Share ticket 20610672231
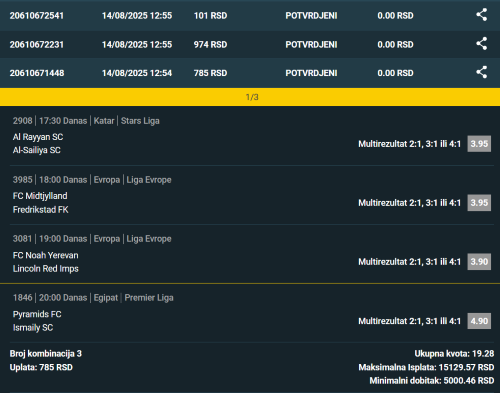 click(481, 44)
